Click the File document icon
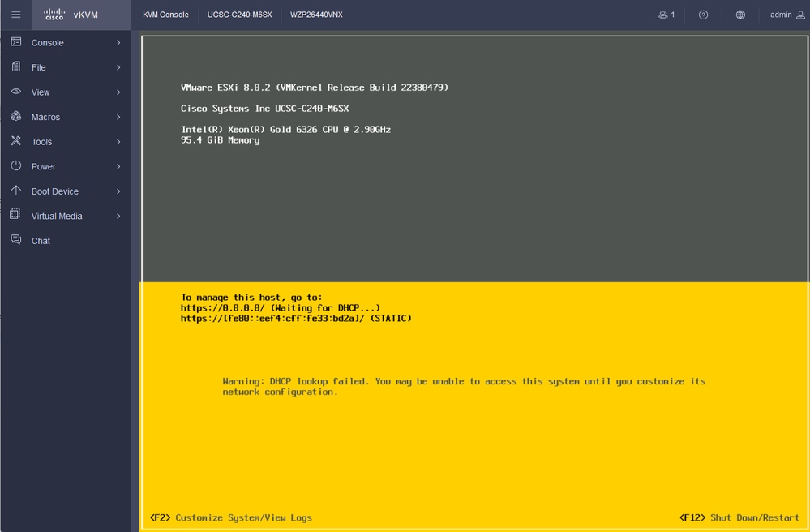810x532 pixels. click(16, 66)
